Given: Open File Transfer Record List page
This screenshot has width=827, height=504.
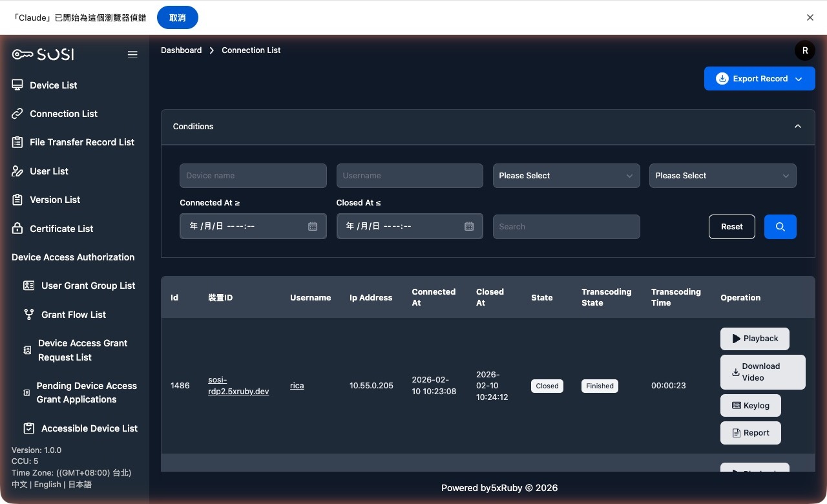Looking at the screenshot, I should pyautogui.click(x=81, y=142).
